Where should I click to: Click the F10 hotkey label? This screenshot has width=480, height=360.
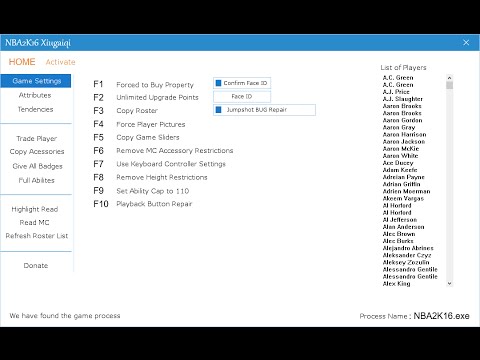tap(101, 204)
